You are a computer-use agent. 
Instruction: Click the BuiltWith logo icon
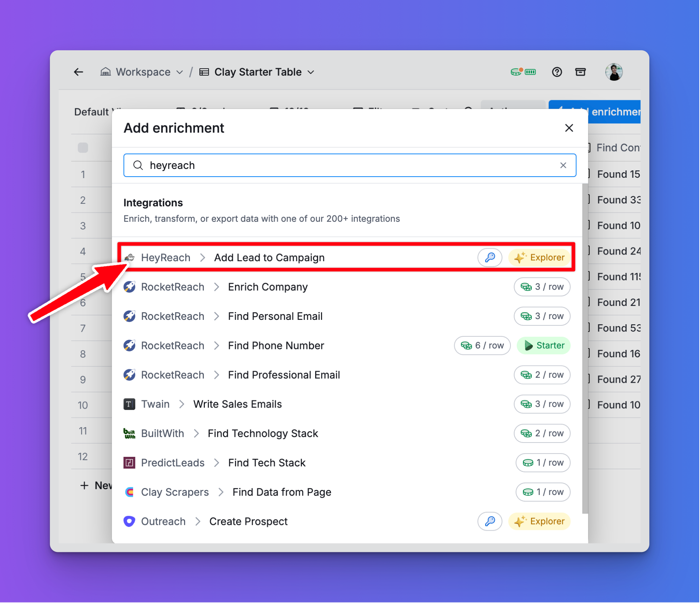129,433
